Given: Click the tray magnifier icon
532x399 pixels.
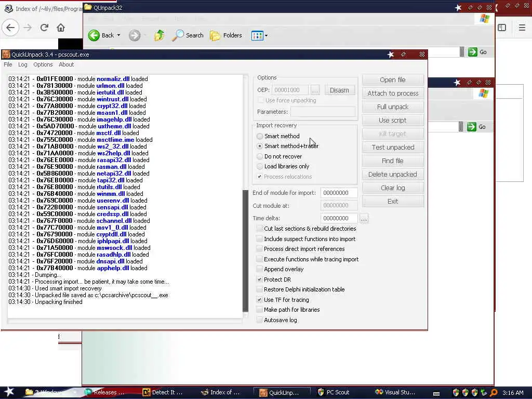Looking at the screenshot, I should tap(494, 393).
